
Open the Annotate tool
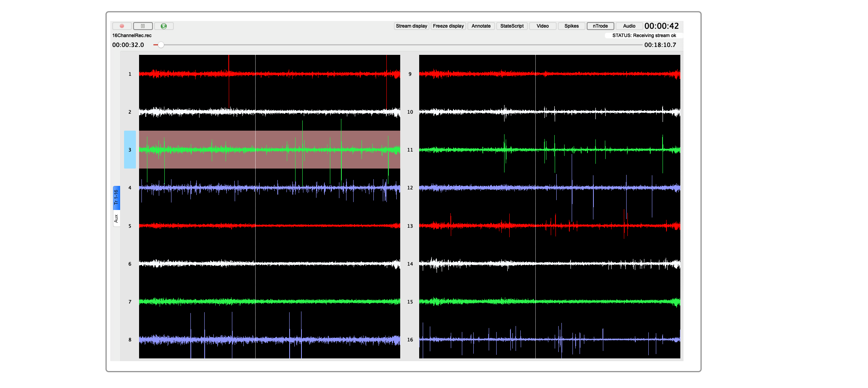tap(481, 26)
